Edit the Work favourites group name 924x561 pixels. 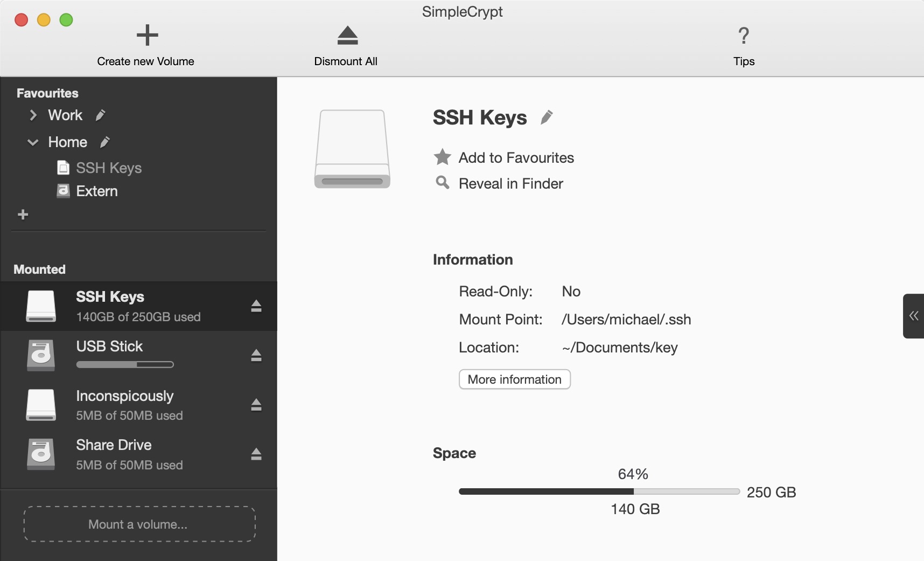tap(100, 115)
